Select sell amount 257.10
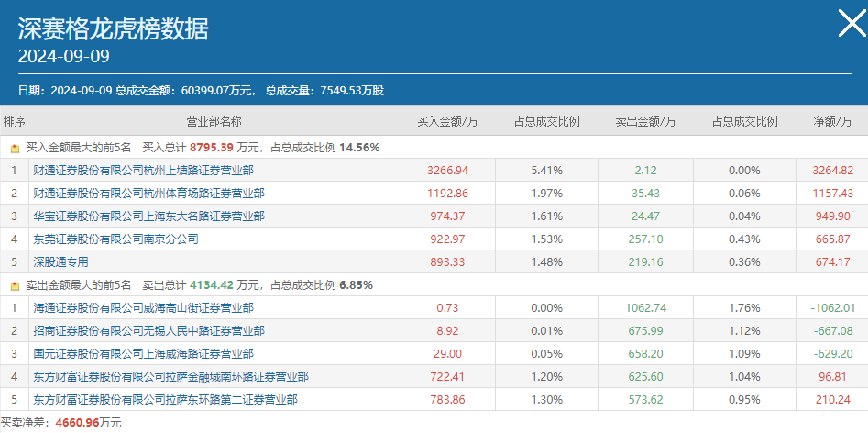This screenshot has width=868, height=433. coord(645,239)
